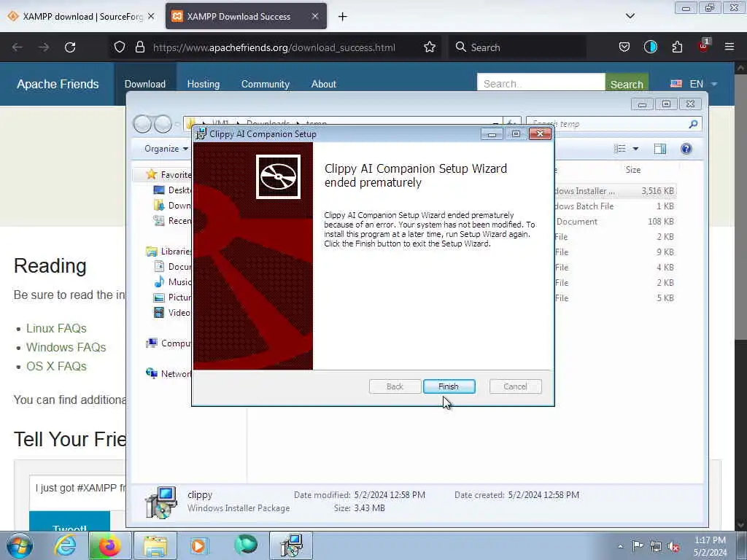Select Downloads in Explorer navigation pane
Viewport: 747px width, 560px height.
(172, 205)
